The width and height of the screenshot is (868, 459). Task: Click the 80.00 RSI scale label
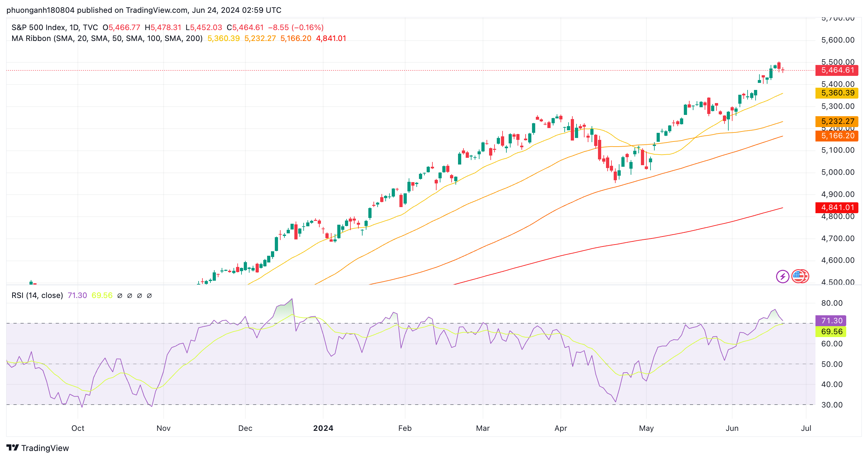point(831,303)
